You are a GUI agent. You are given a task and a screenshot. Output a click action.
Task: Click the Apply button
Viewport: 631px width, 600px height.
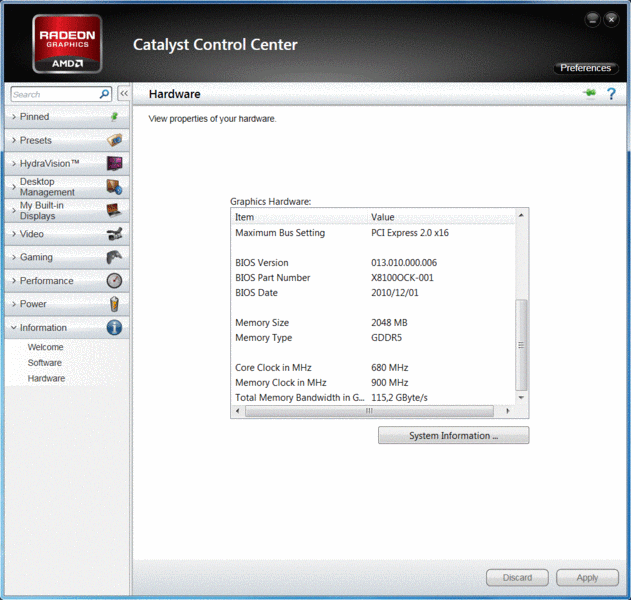click(587, 577)
